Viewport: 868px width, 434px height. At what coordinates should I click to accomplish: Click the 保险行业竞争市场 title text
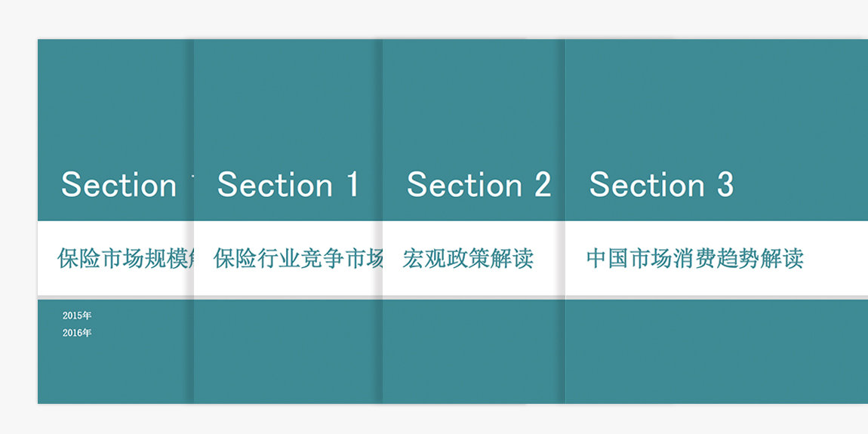tap(298, 259)
